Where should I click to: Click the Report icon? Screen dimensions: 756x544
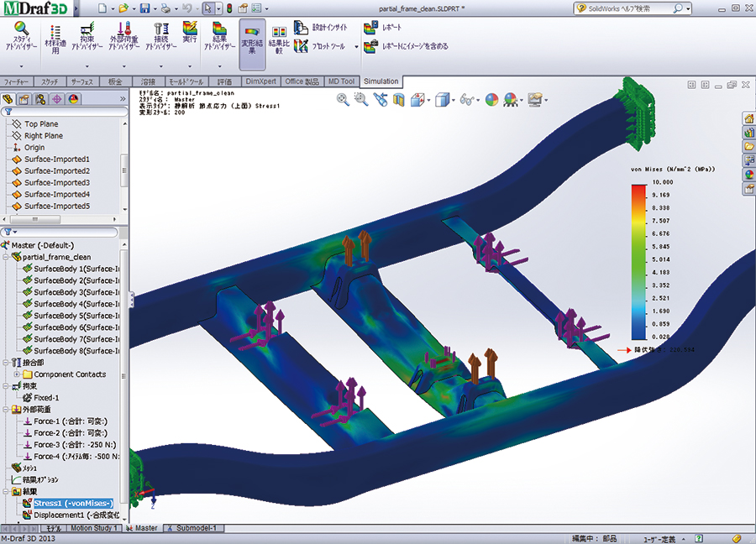(371, 28)
